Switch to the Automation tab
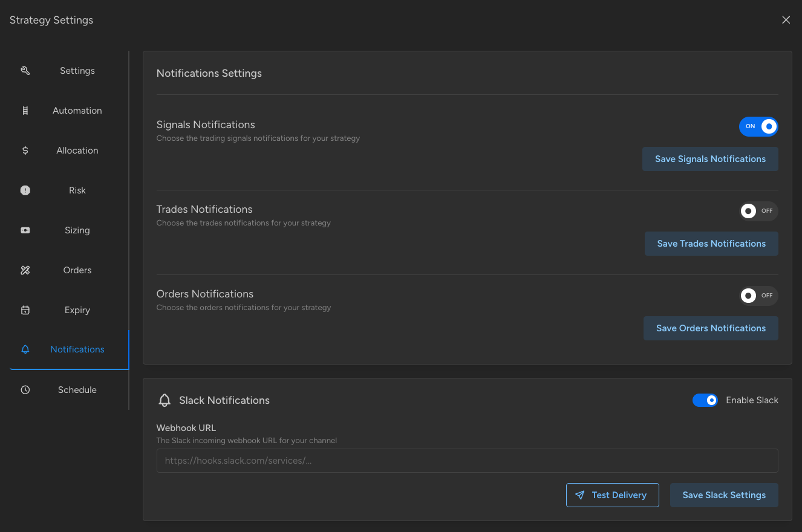 [x=70, y=111]
